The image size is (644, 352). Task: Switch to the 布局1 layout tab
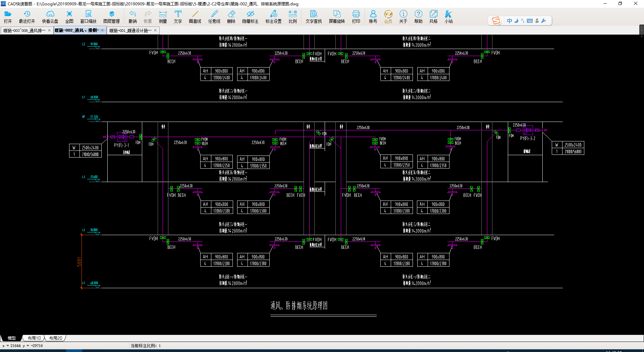tap(34, 338)
